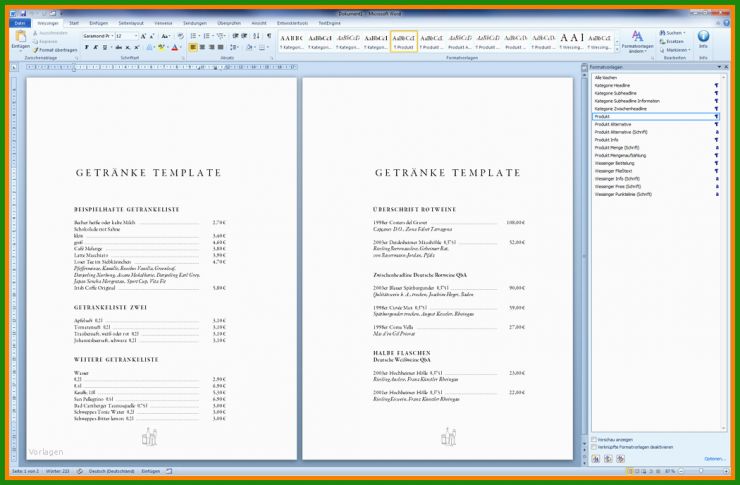Expand the style gallery list
This screenshot has height=485, width=740.
click(617, 50)
